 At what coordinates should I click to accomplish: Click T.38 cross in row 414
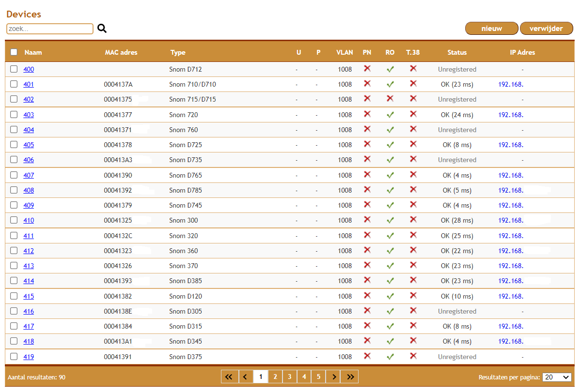pos(413,280)
